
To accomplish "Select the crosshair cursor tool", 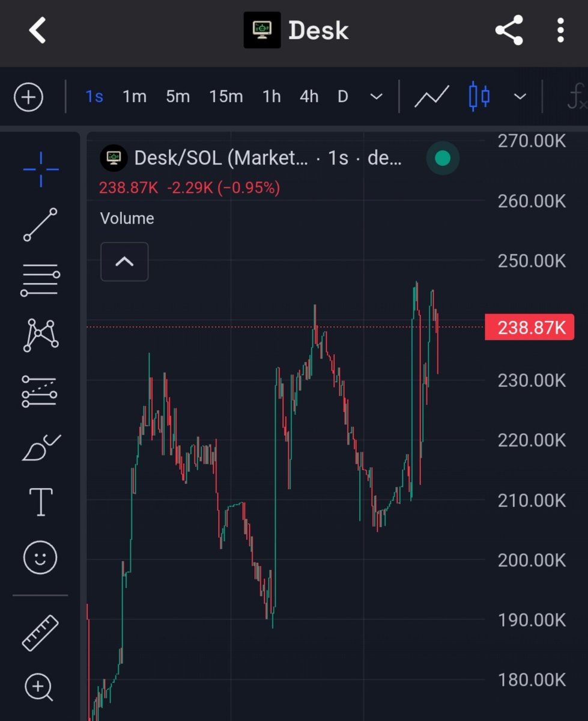I will pyautogui.click(x=41, y=169).
